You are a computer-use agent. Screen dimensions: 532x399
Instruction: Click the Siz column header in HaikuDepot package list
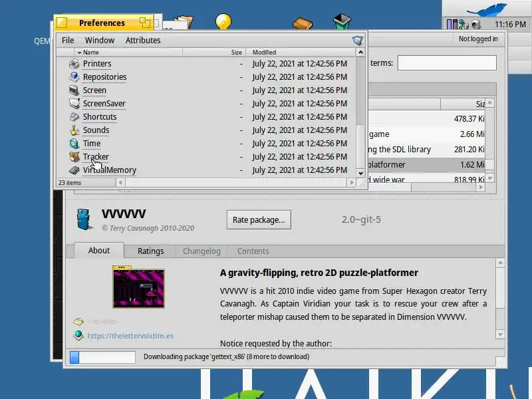464,104
